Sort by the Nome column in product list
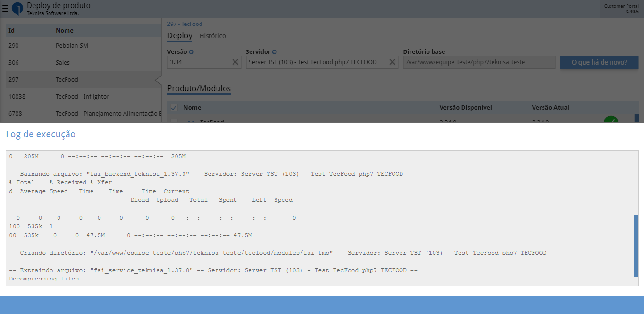The width and height of the screenshot is (644, 314). tap(65, 30)
